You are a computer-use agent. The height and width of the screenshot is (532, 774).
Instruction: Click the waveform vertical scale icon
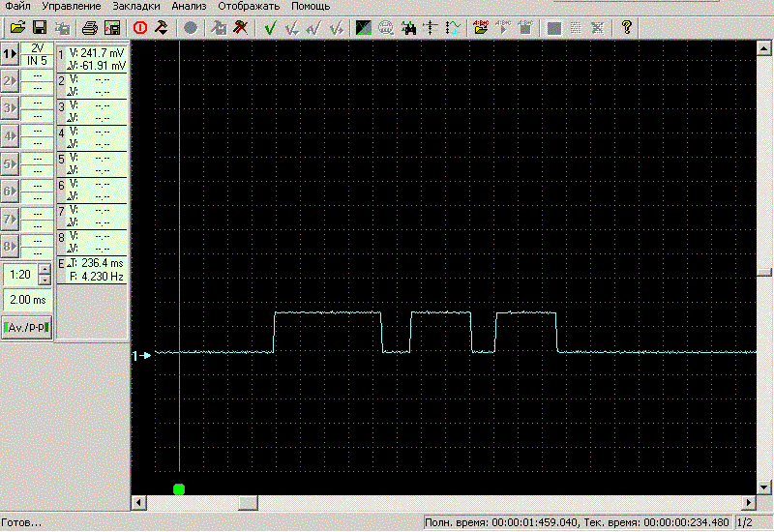tap(453, 28)
